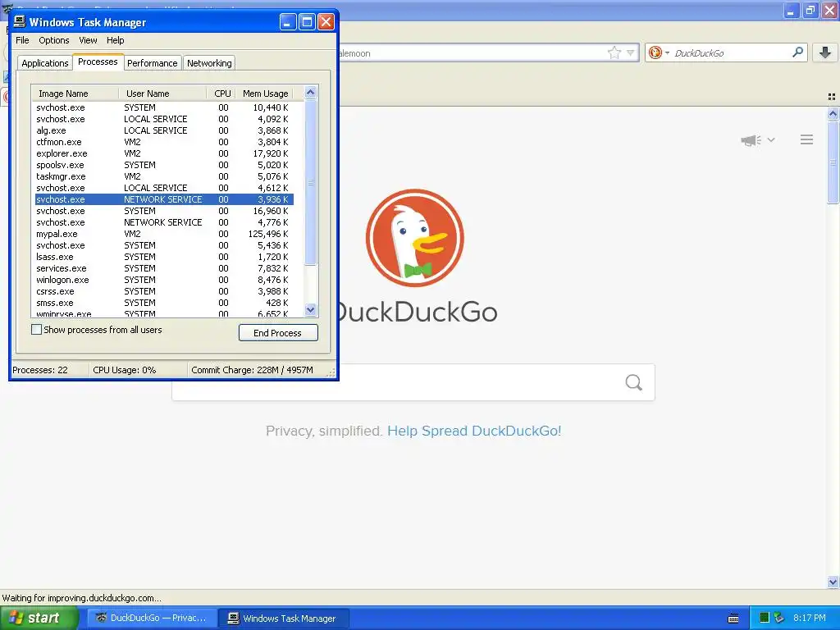Click process list scroll down arrow
Viewport: 840px width, 630px height.
[x=310, y=309]
